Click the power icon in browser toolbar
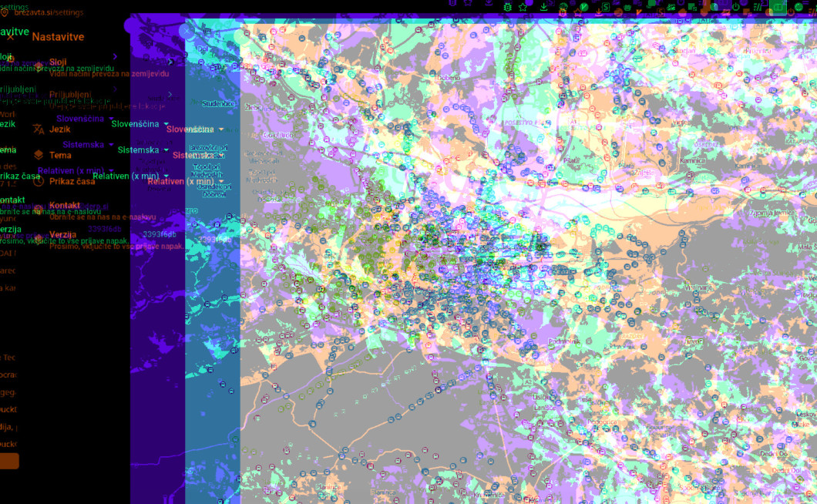This screenshot has width=817, height=504. click(736, 7)
